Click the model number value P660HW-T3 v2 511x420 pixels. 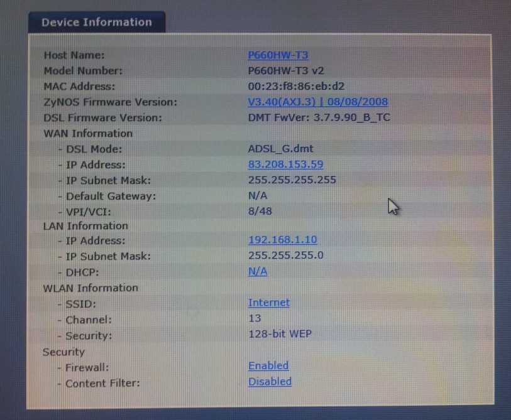point(286,70)
